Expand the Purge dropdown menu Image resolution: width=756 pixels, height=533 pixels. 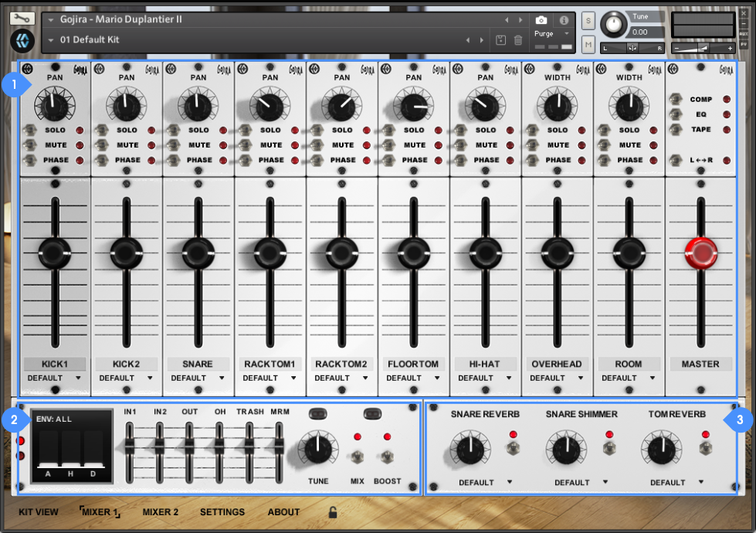(553, 34)
